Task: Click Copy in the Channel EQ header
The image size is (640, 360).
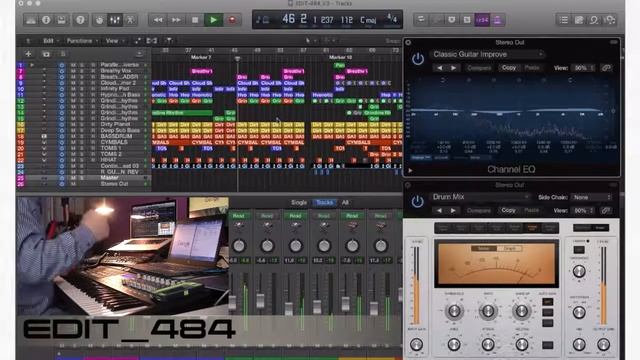Action: tap(509, 68)
